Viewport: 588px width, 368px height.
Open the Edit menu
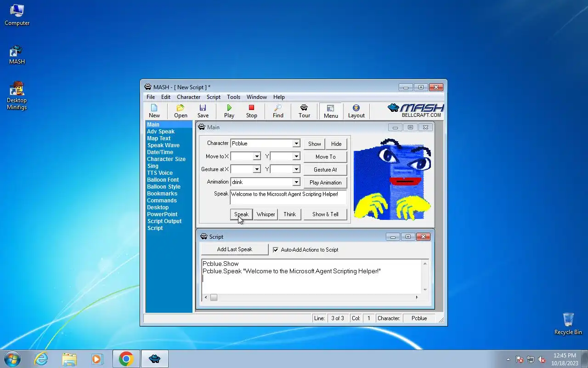[x=166, y=97]
